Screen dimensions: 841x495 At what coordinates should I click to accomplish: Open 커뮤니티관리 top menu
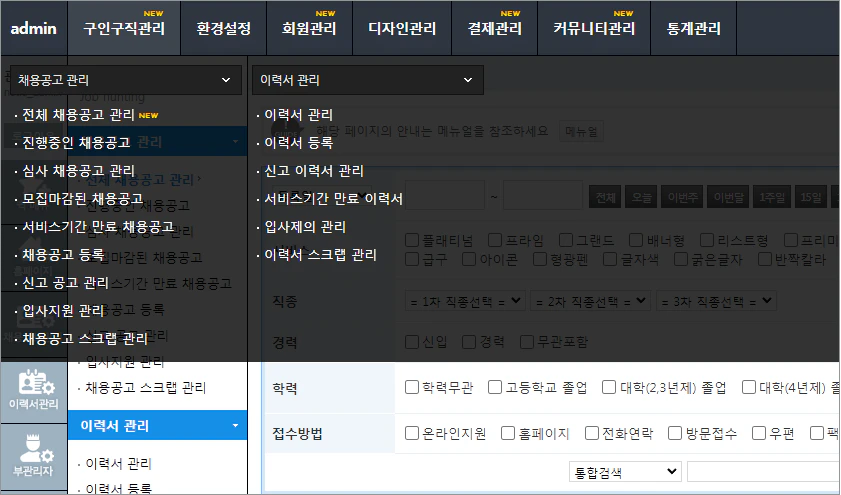[594, 28]
